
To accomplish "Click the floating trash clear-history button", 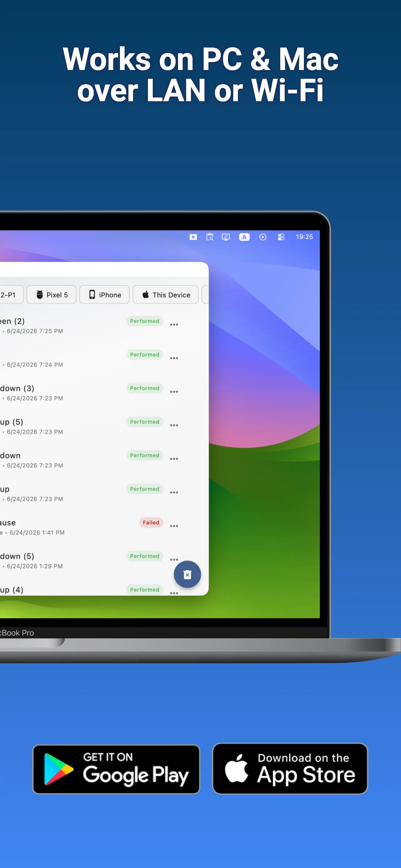I will point(187,574).
